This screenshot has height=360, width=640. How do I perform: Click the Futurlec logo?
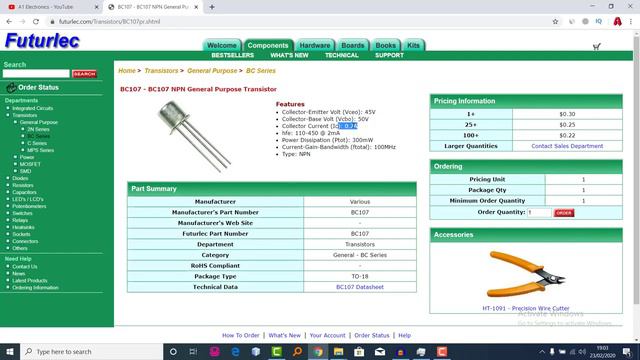tap(42, 41)
